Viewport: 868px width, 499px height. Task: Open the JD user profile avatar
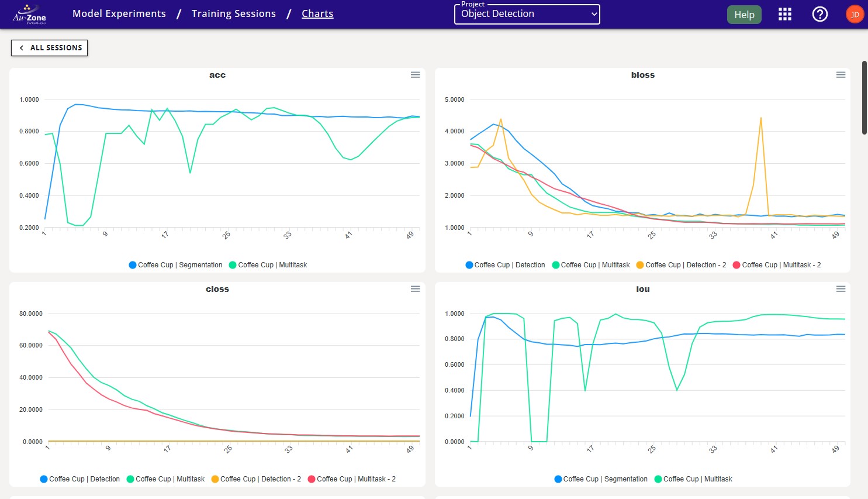pyautogui.click(x=855, y=13)
